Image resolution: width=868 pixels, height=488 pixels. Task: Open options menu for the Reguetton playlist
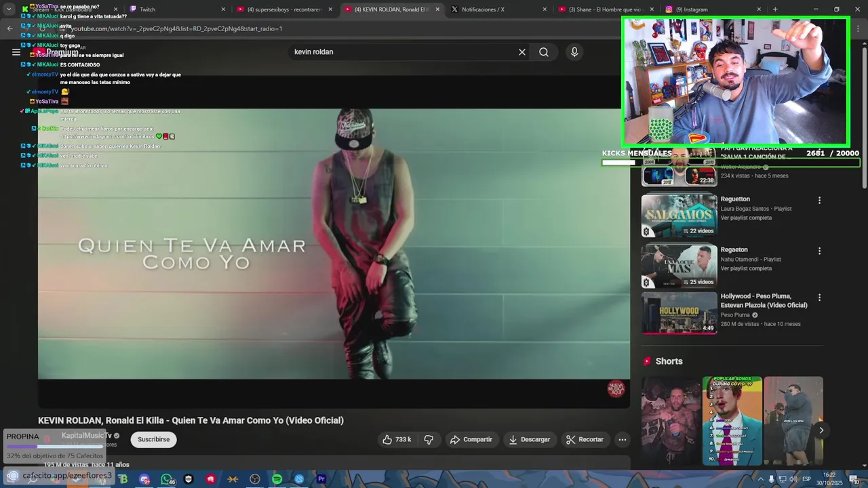[x=819, y=201]
